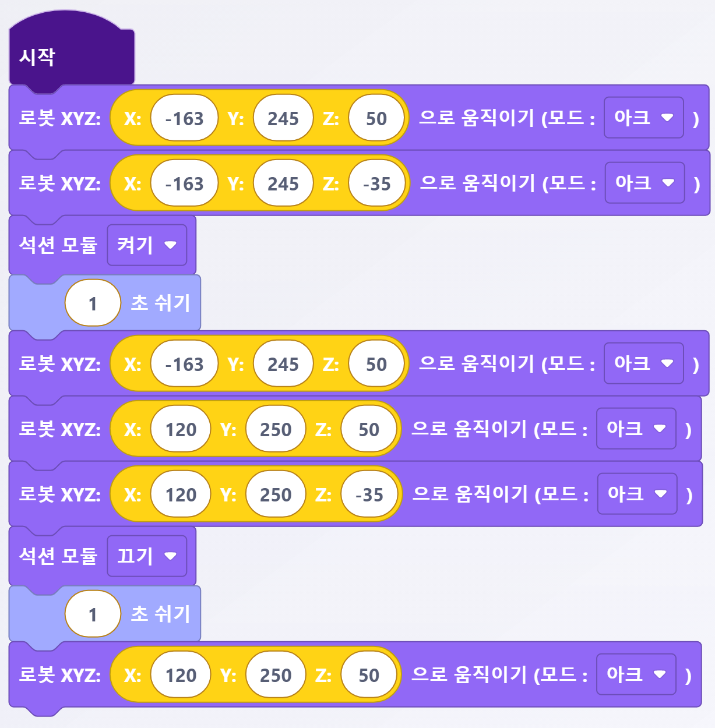Click 초 쉬기 label below the 켜기 block
This screenshot has height=728, width=715.
[x=160, y=303]
